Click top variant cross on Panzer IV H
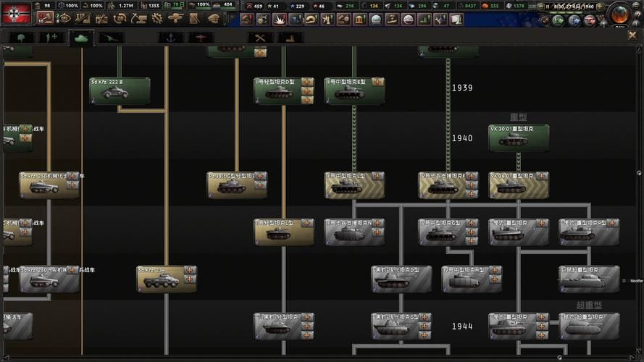The height and width of the screenshot is (362, 644). [495, 270]
